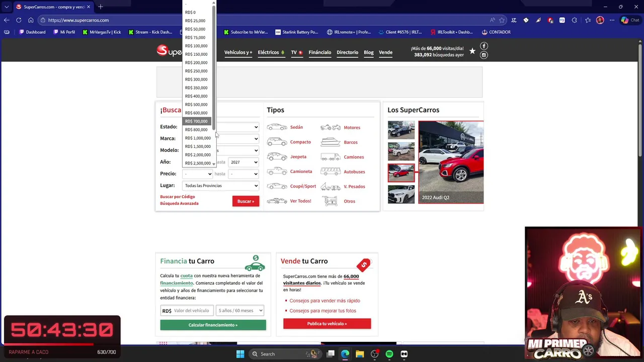The image size is (644, 362).
Task: Select RD$ 700,000 highlighted price option
Action: pos(197,121)
